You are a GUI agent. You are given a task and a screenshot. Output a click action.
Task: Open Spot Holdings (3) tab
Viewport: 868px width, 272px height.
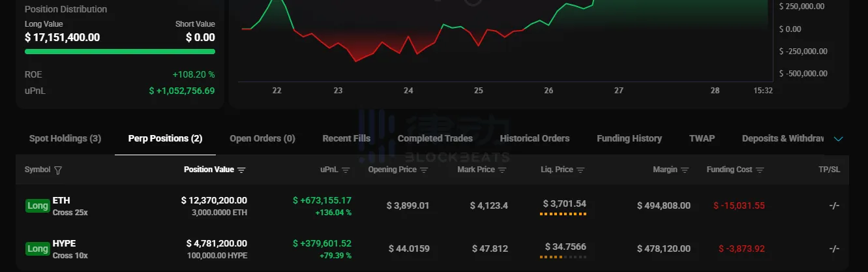(x=65, y=138)
